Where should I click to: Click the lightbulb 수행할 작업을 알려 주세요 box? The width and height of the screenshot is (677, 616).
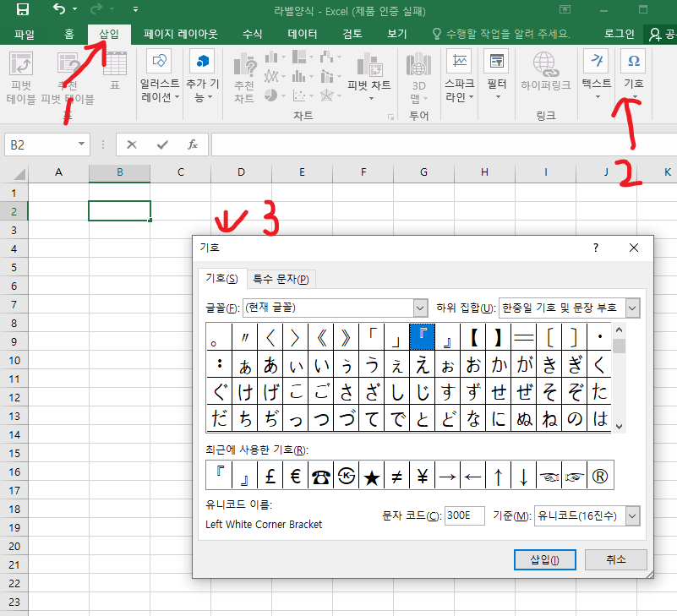[x=501, y=34]
